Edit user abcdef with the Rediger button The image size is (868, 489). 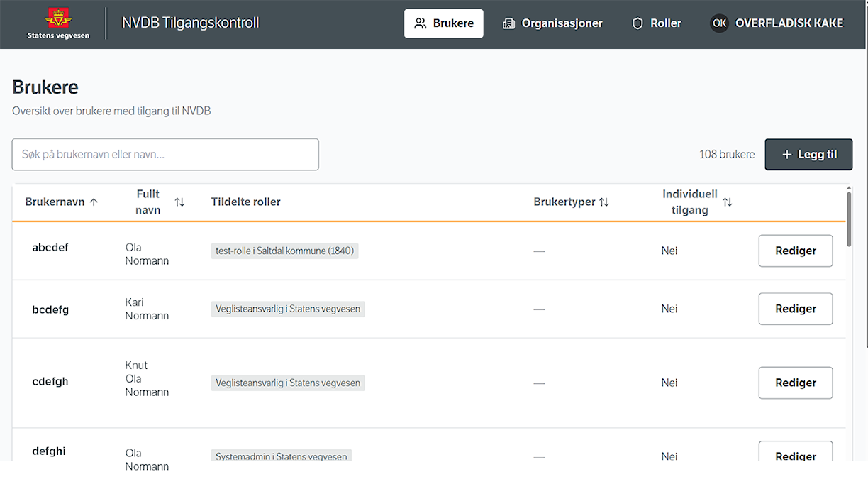(796, 251)
